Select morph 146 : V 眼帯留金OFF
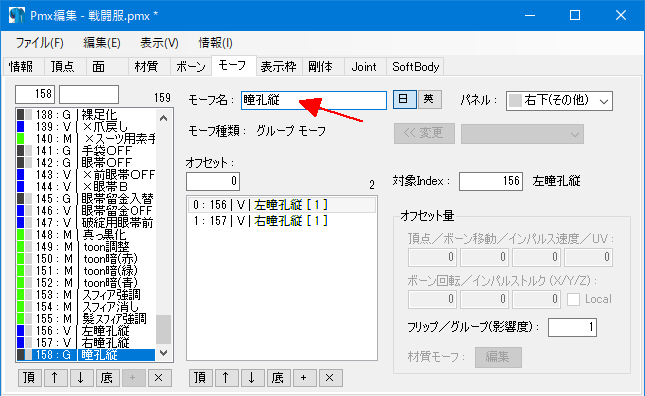Screen dimensions: 645x396 tap(86, 211)
